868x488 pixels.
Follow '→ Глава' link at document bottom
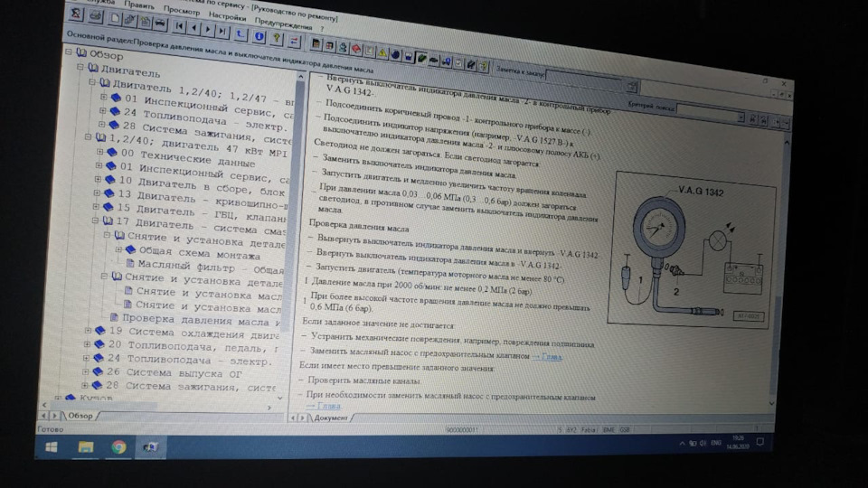click(x=325, y=406)
